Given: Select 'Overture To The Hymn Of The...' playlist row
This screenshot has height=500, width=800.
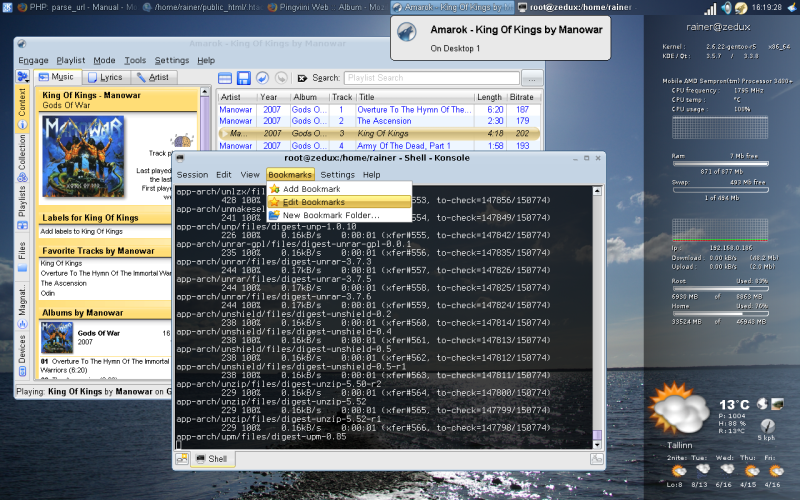Looking at the screenshot, I should (379, 109).
